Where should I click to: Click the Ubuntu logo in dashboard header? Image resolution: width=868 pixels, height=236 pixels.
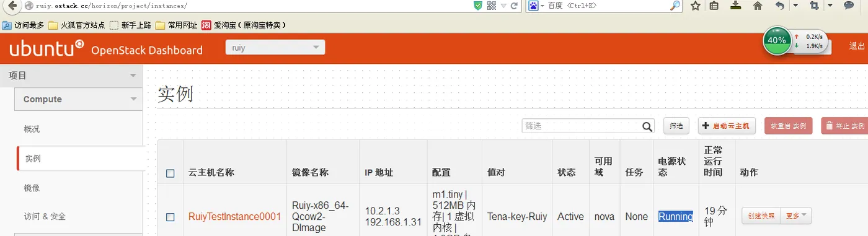pos(46,48)
